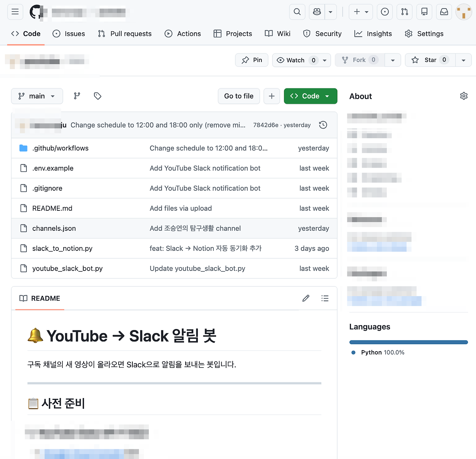This screenshot has width=476, height=459.
Task: Select the README tab in file preview
Action: click(x=40, y=298)
